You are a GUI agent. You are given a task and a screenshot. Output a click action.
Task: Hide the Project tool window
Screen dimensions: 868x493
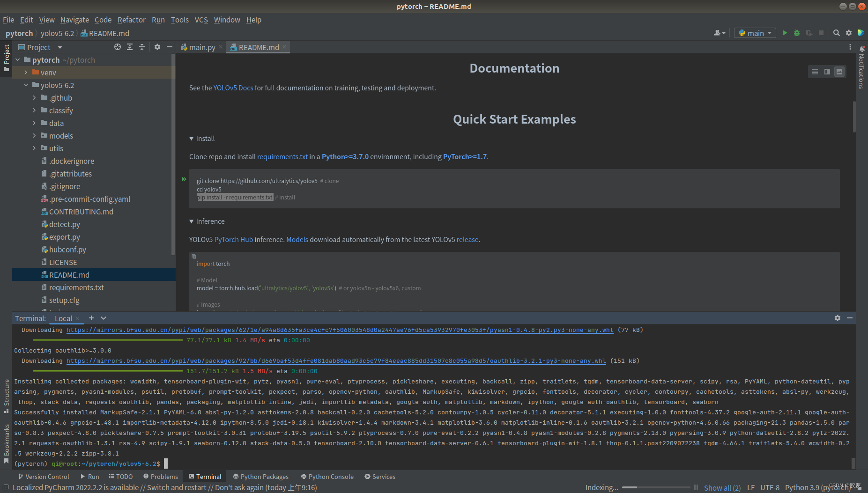tap(170, 47)
